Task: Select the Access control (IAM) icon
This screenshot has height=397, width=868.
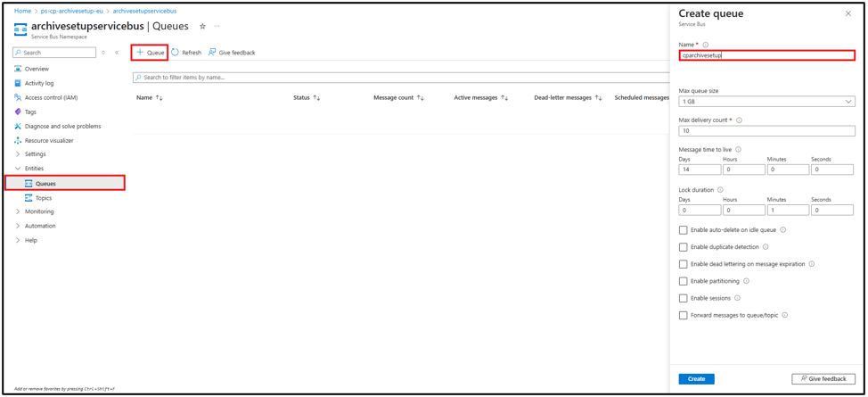Action: (x=18, y=97)
